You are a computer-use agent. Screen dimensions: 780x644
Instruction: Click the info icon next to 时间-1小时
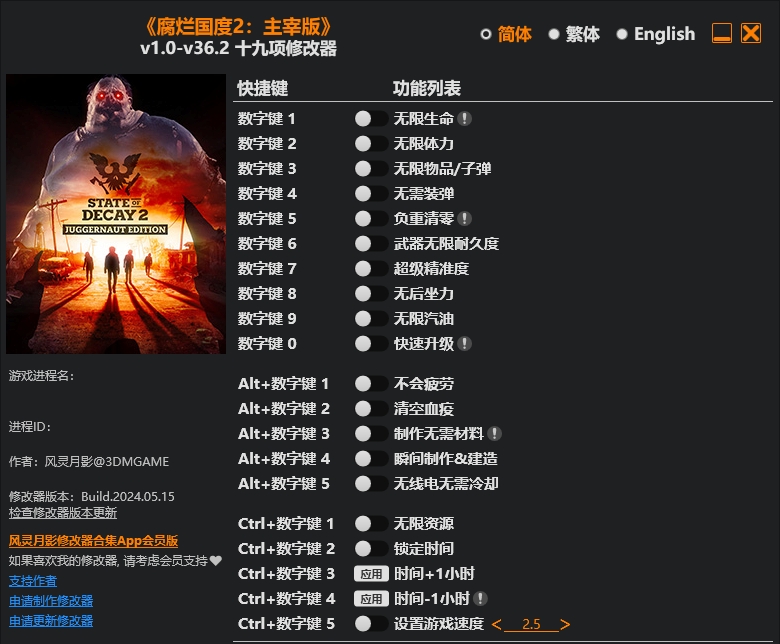(x=480, y=599)
